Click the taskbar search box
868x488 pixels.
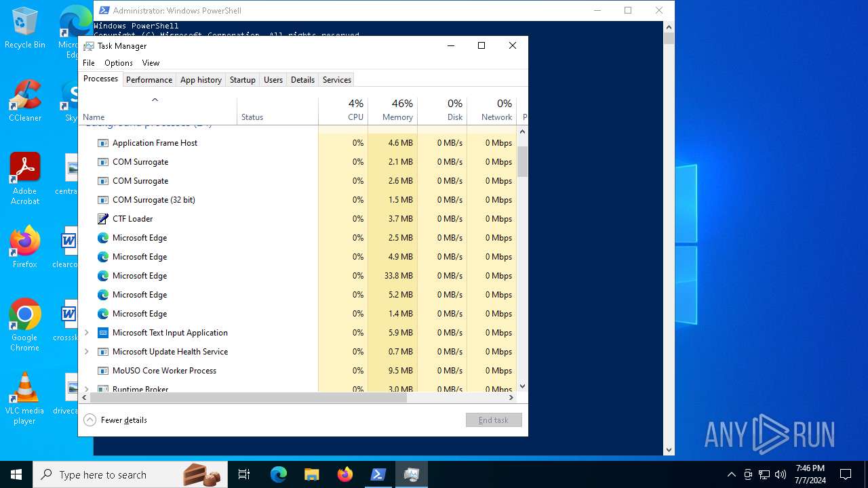point(130,474)
